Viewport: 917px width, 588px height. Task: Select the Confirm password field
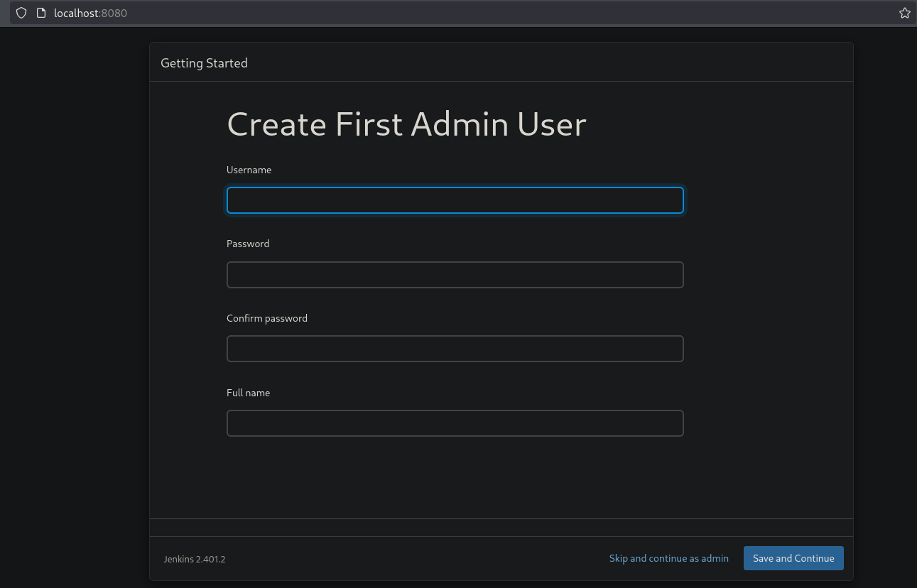(455, 349)
